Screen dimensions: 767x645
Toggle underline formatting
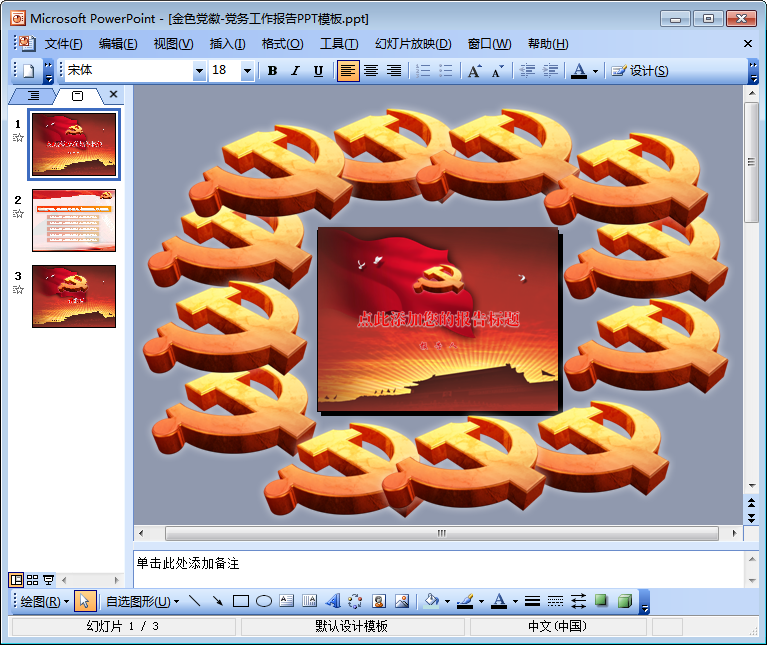coord(318,71)
